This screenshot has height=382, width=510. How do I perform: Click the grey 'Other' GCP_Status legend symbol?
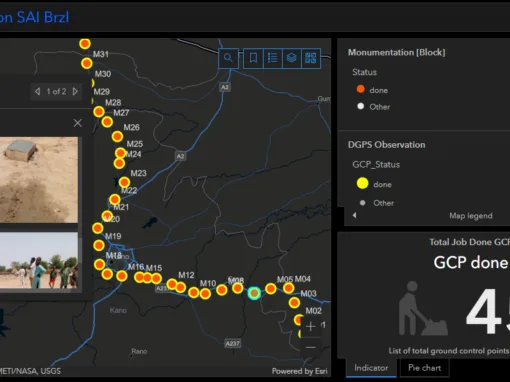coord(362,203)
